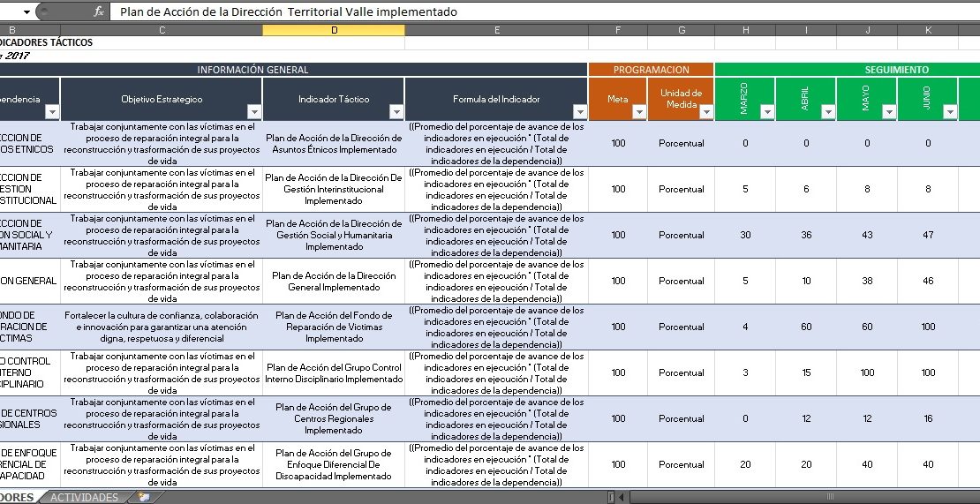
Task: Select cell 'Plan de Acción del Grupo Control Interno Disciplinario'
Action: pyautogui.click(x=334, y=372)
